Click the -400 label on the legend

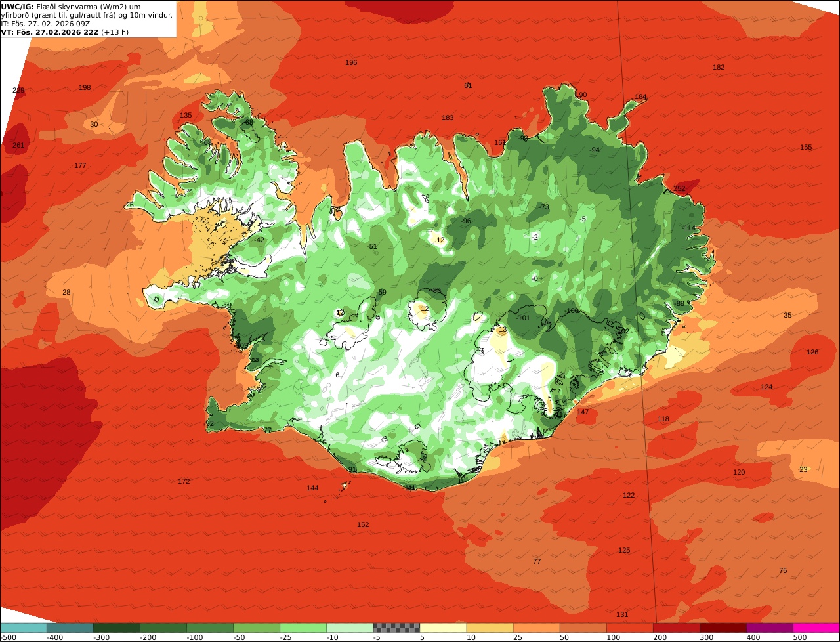[x=54, y=637]
